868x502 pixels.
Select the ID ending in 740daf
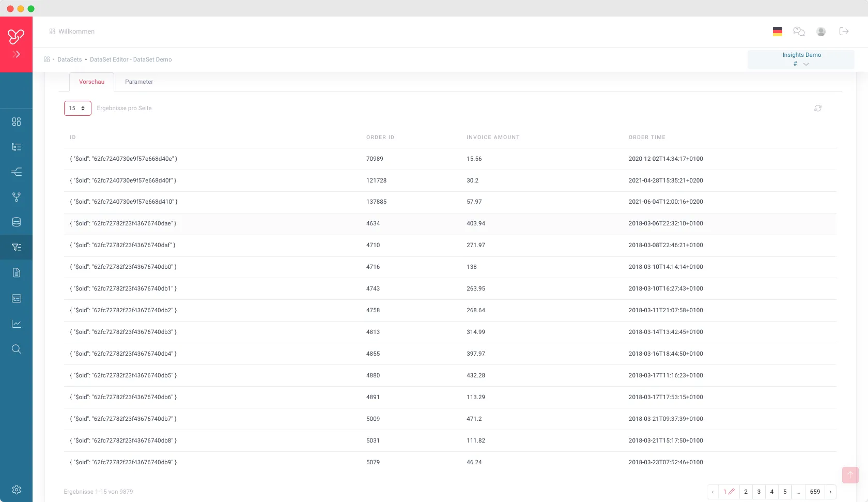(122, 245)
